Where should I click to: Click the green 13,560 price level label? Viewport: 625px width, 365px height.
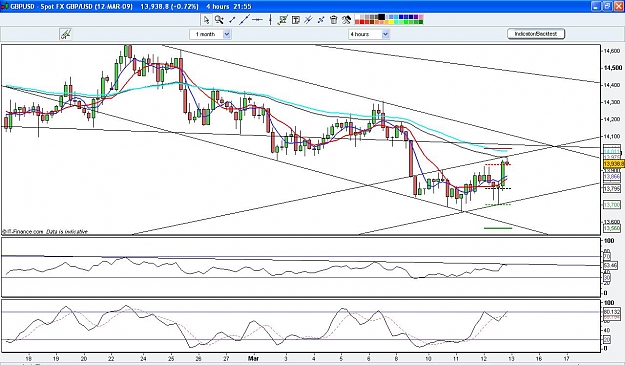tap(612, 228)
